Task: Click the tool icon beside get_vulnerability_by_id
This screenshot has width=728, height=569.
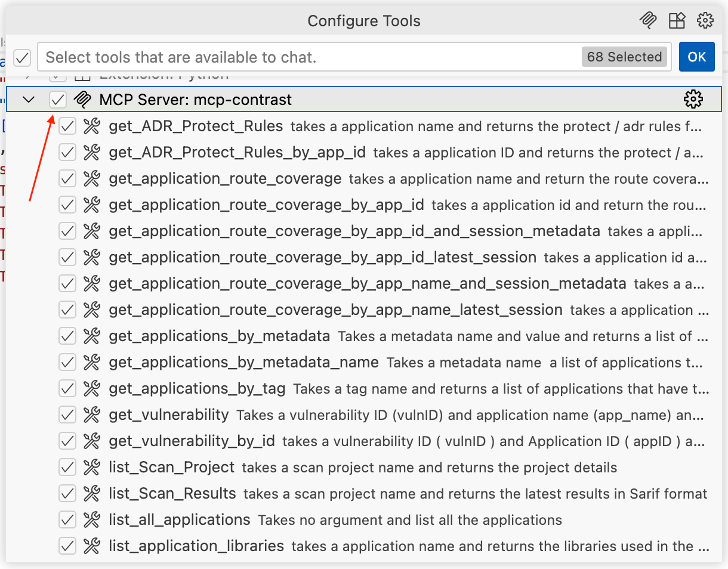Action: click(91, 441)
